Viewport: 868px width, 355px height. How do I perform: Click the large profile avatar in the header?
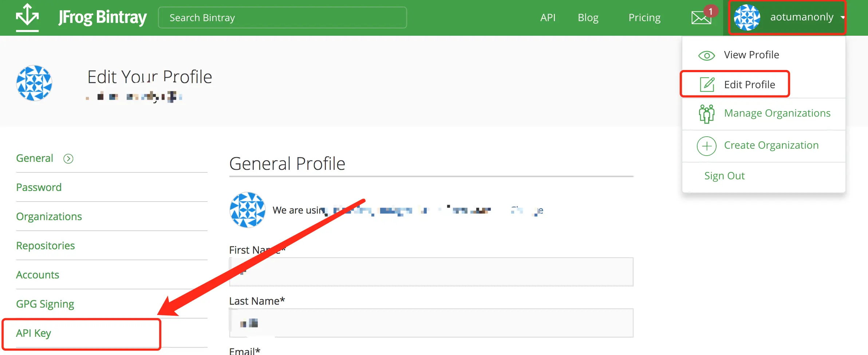(x=34, y=83)
